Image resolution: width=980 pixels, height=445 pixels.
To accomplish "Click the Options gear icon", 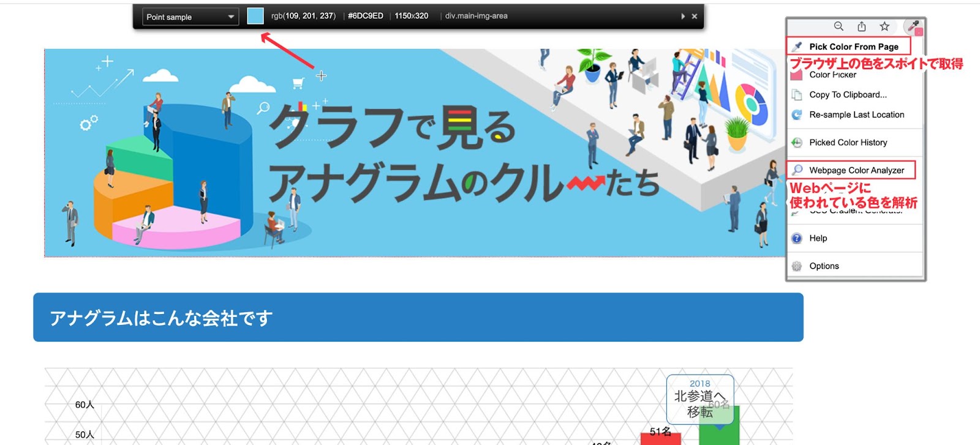I will point(796,266).
